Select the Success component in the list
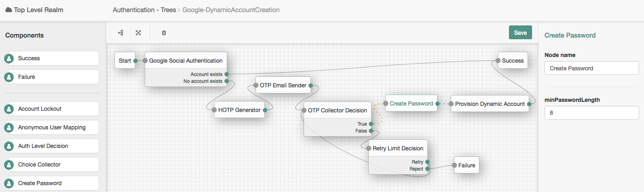The height and width of the screenshot is (192, 644). point(54,58)
